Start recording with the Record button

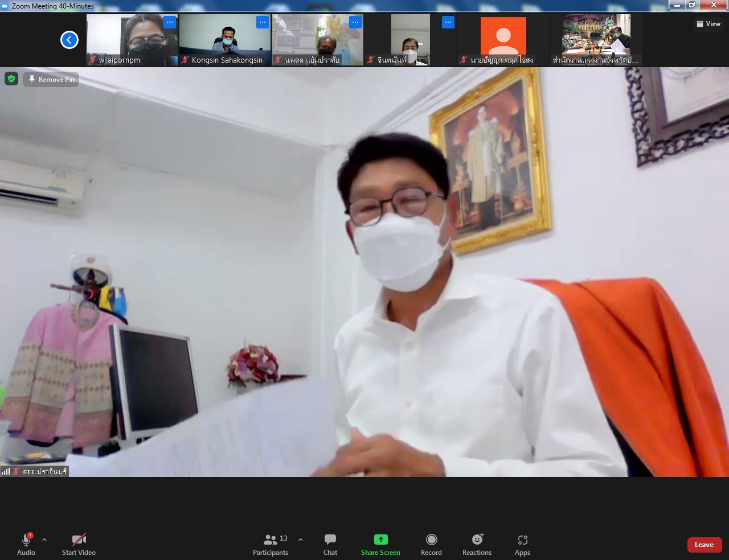pyautogui.click(x=431, y=545)
